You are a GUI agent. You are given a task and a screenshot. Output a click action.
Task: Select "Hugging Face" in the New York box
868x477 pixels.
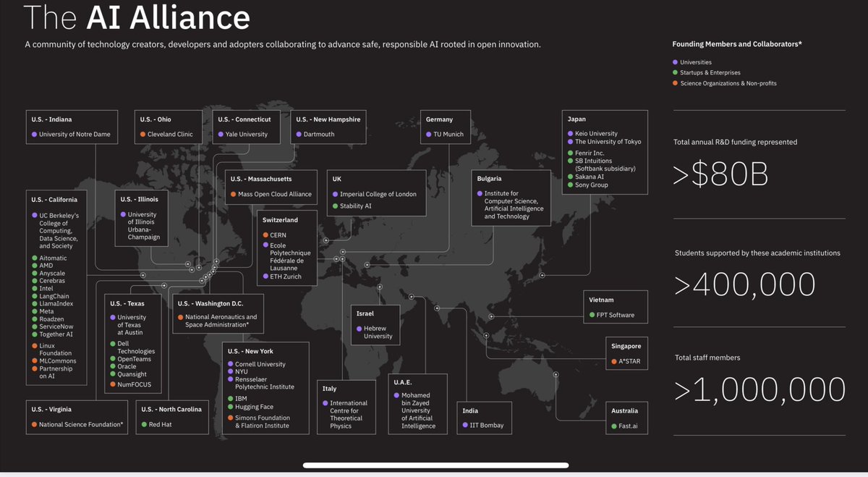click(255, 407)
